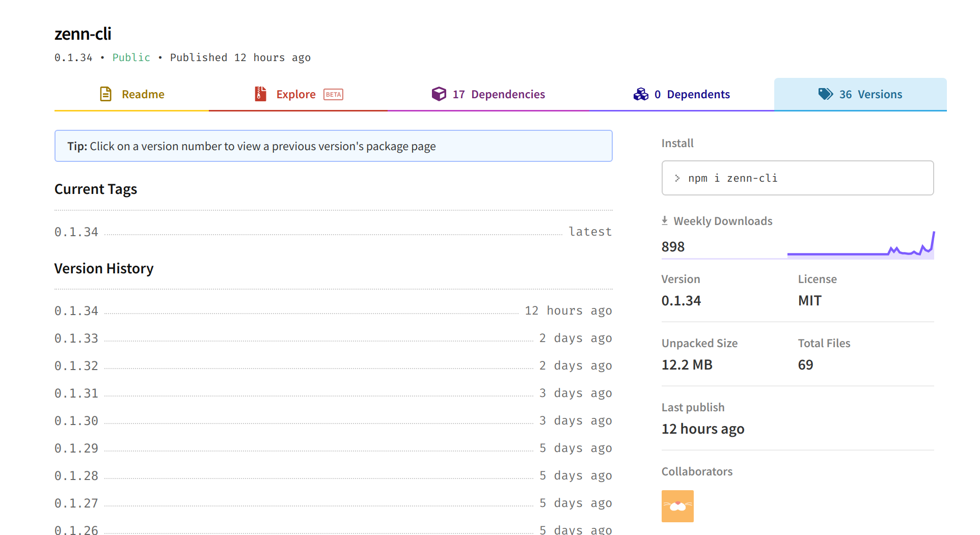This screenshot has height=535, width=980.
Task: Click the Dependents cubes icon
Action: [641, 94]
